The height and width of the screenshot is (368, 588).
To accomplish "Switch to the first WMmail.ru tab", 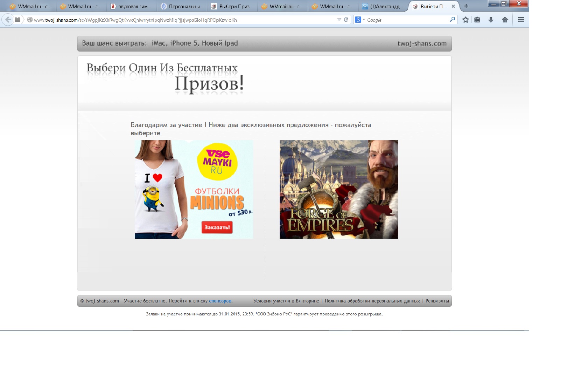I will (x=31, y=6).
